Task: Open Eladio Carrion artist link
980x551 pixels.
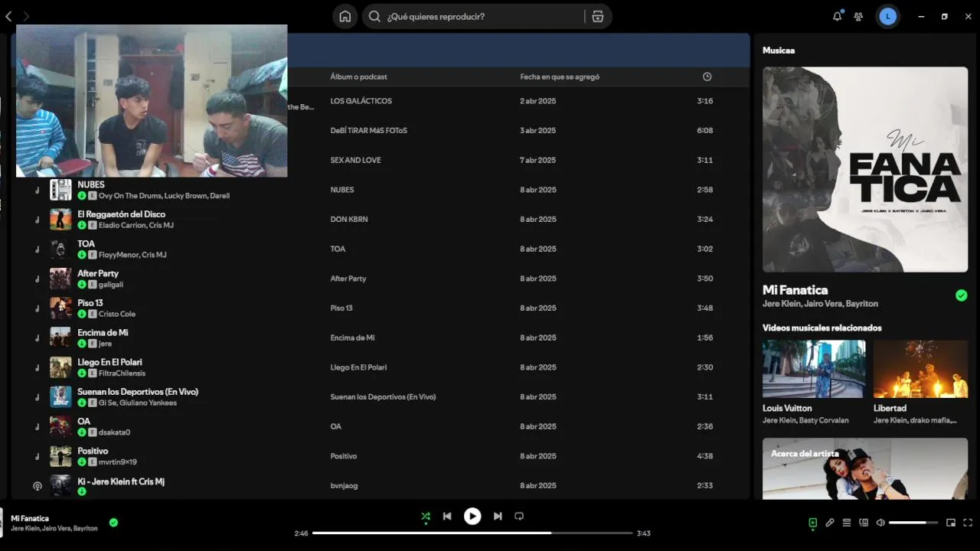Action: (x=122, y=226)
